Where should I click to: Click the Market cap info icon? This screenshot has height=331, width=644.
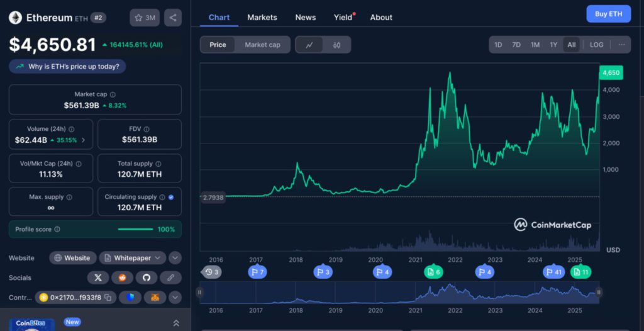(113, 94)
